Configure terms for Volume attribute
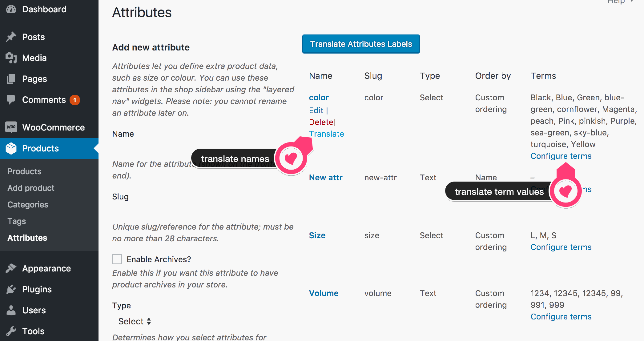 click(x=561, y=317)
